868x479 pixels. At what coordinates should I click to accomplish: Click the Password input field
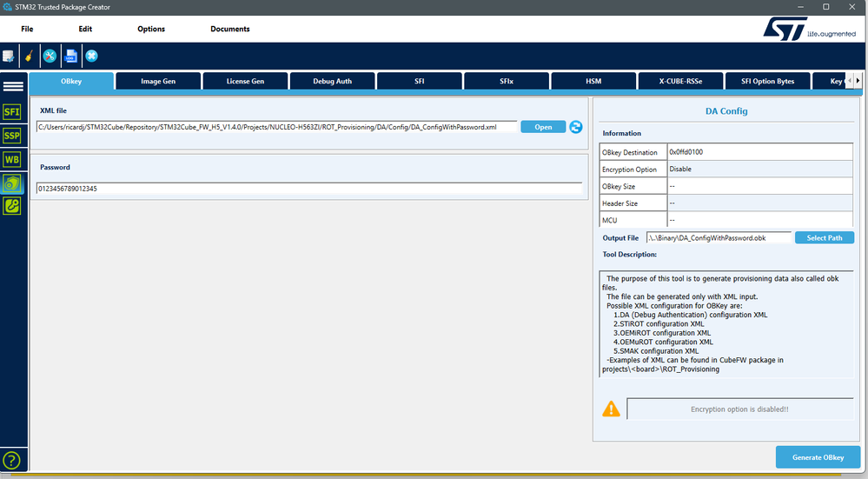tap(309, 189)
